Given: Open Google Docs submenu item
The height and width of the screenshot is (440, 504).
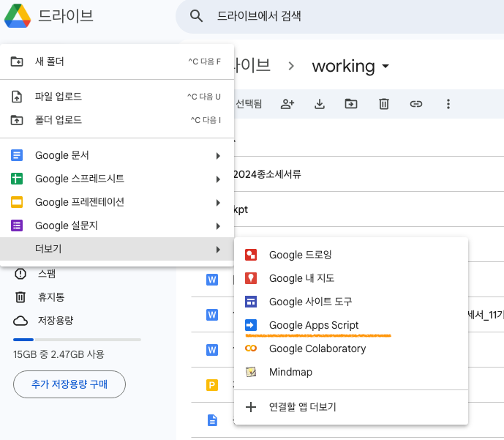Looking at the screenshot, I should [x=117, y=155].
